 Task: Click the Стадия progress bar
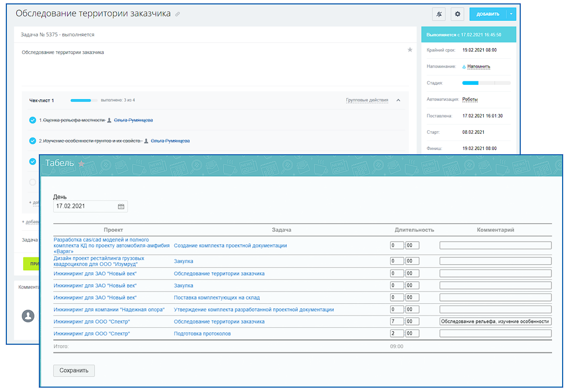[x=486, y=83]
